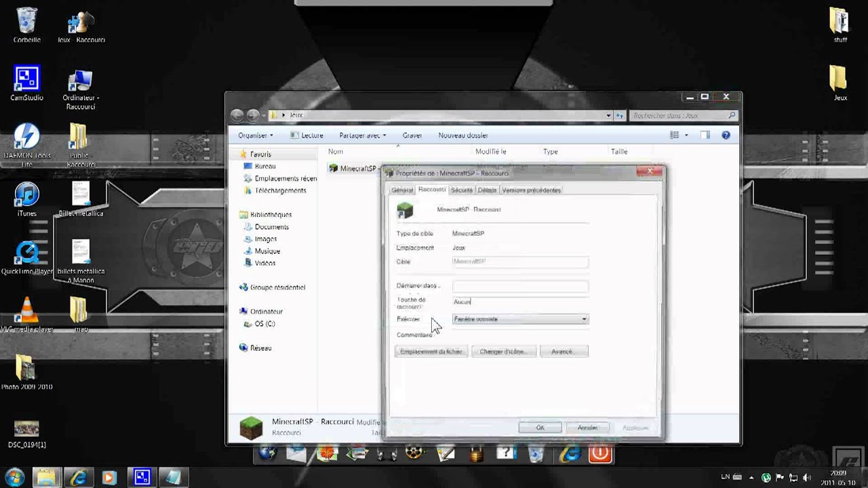The width and height of the screenshot is (868, 488).
Task: Launch the DAEMON Tools Lite desktop icon
Action: click(26, 144)
